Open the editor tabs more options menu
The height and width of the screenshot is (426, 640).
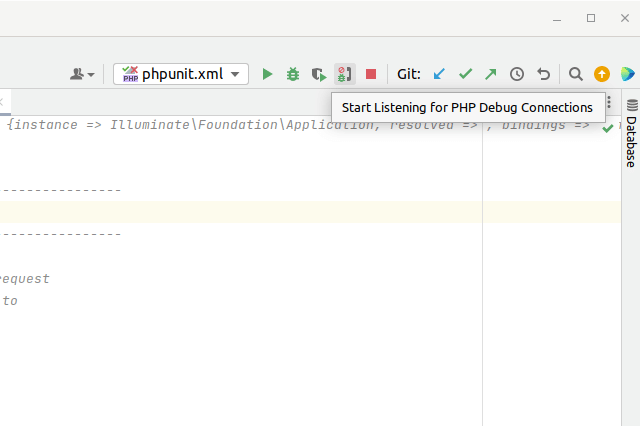(610, 102)
